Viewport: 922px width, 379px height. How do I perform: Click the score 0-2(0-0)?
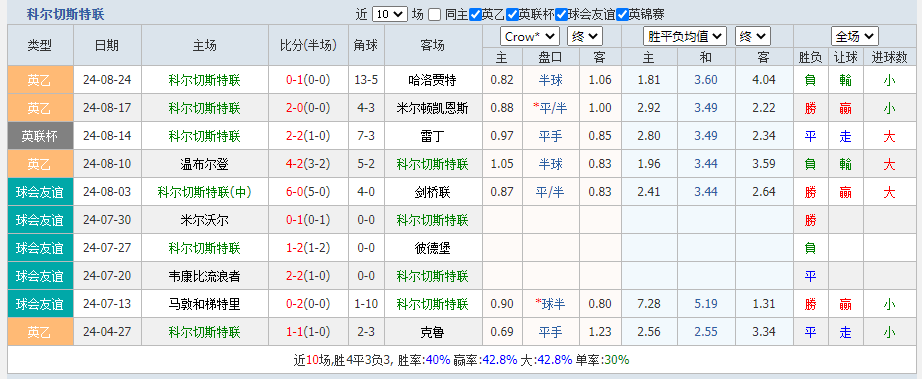(308, 304)
